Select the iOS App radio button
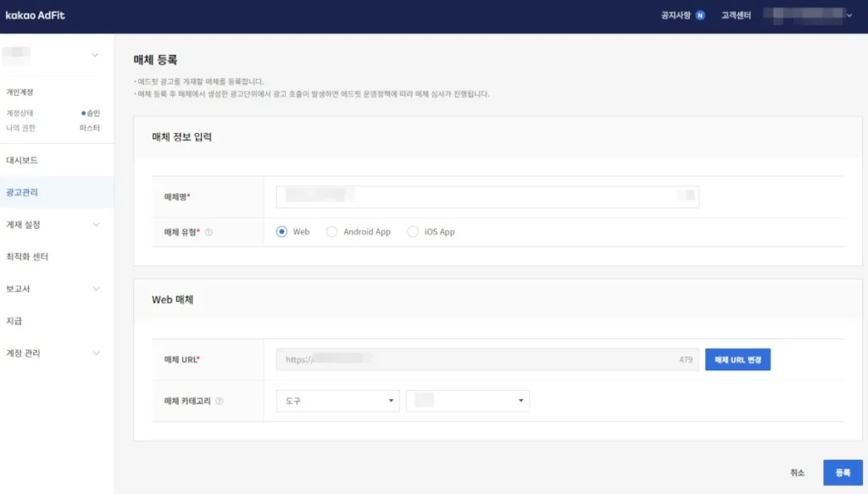This screenshot has height=494, width=868. pyautogui.click(x=413, y=231)
